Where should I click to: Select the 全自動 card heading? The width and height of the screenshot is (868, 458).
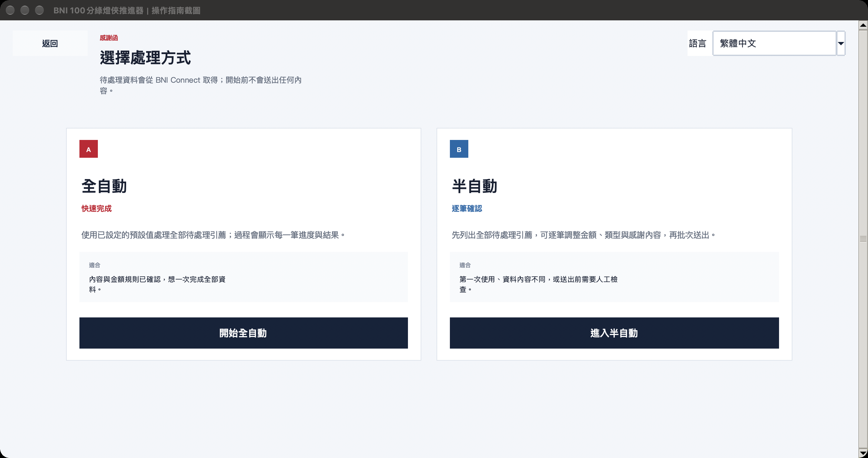click(104, 186)
